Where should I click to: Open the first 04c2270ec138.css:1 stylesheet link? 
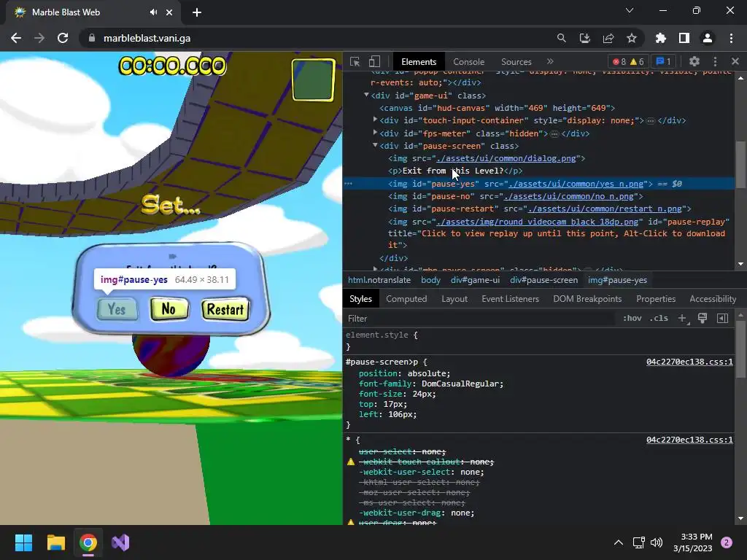coord(689,362)
